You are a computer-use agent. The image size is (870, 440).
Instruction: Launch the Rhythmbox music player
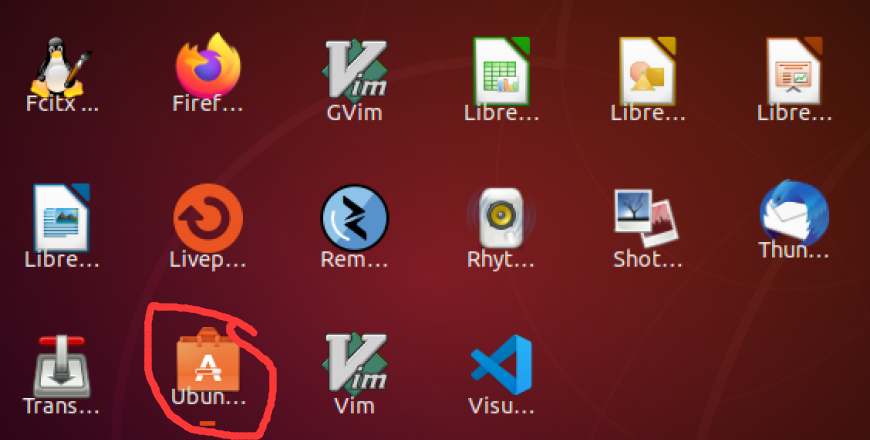click(x=501, y=218)
